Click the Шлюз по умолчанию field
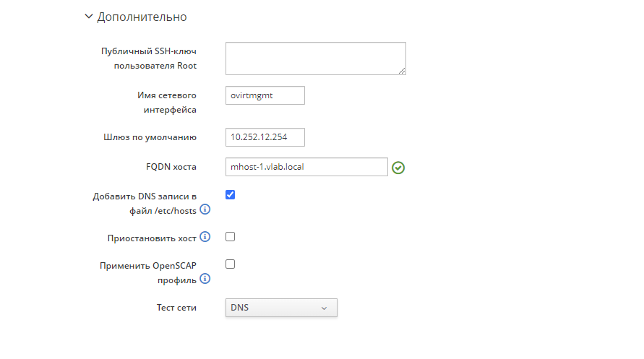644x359 pixels. (265, 137)
